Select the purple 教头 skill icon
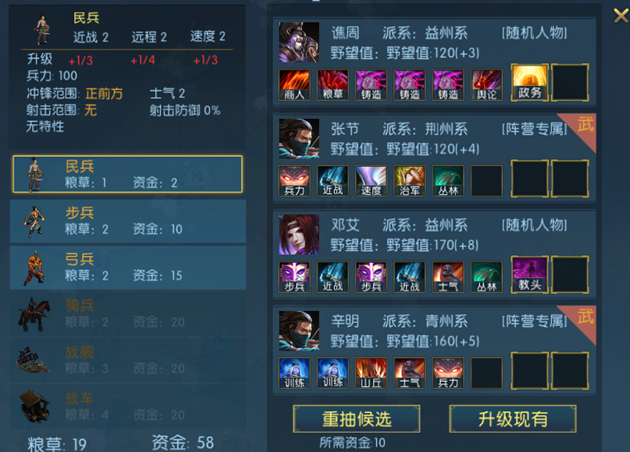 530,274
